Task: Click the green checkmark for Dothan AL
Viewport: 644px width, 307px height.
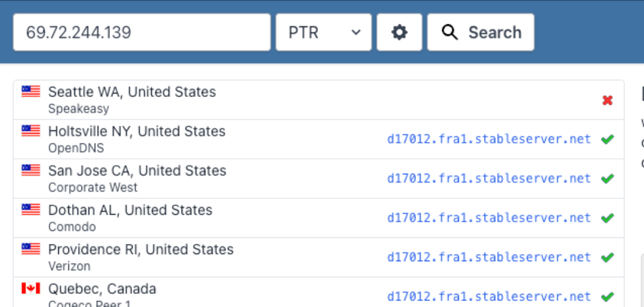Action: coord(607,218)
